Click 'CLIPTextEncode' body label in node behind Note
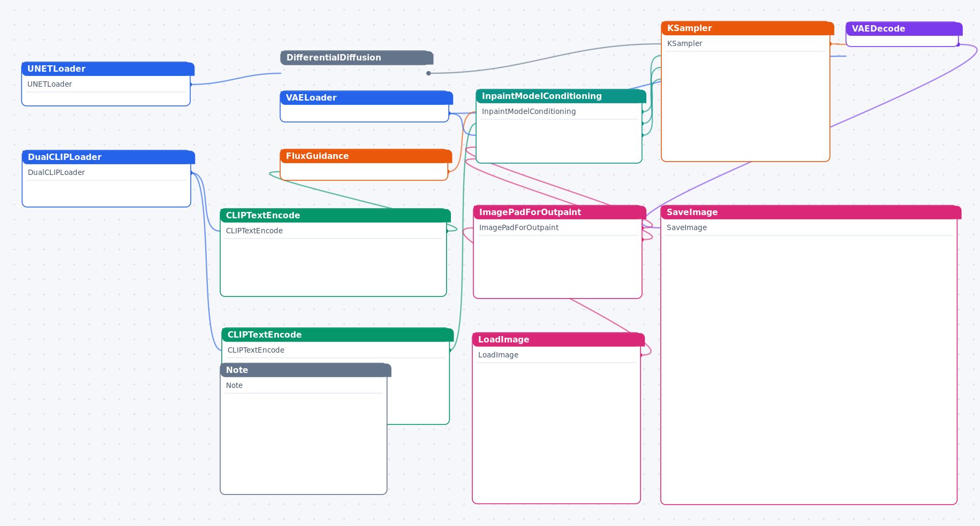Screen dimensions: 980x526 coord(256,350)
